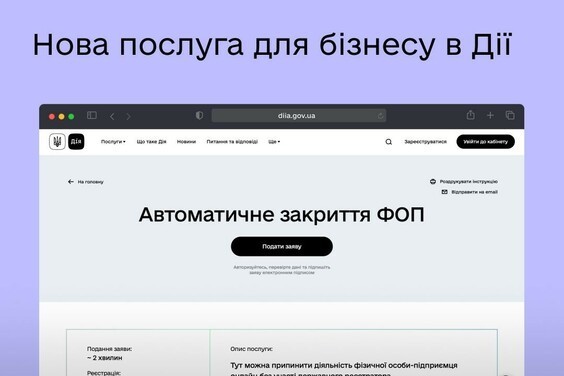Reload the page with the refresh icon
The image size is (564, 376).
point(380,116)
